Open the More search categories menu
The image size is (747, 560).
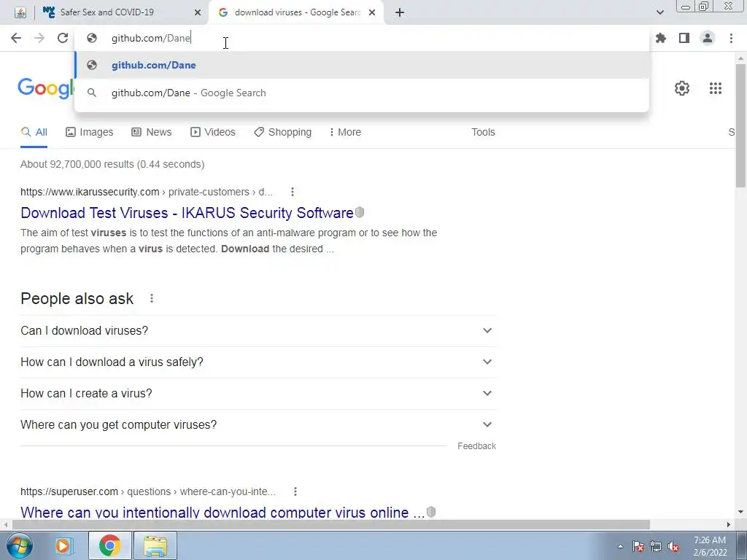pyautogui.click(x=345, y=132)
